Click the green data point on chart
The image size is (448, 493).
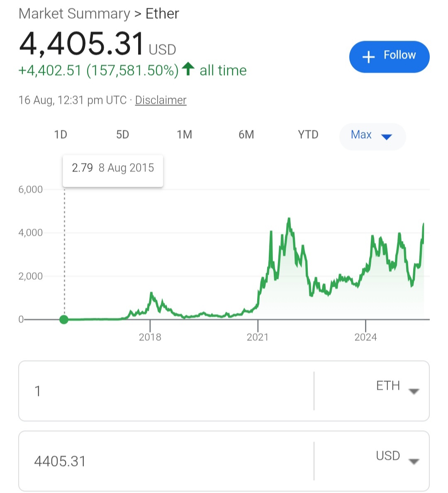pyautogui.click(x=64, y=319)
